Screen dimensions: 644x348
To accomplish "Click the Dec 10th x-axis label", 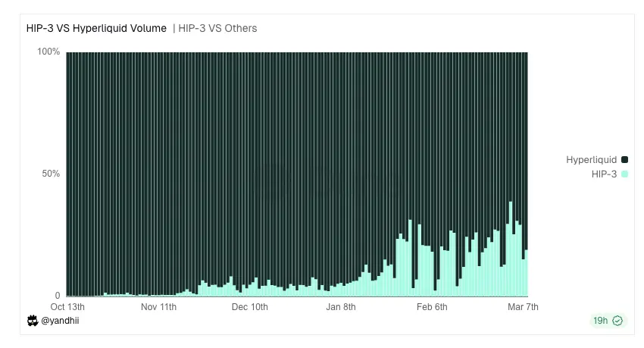I will tap(250, 307).
